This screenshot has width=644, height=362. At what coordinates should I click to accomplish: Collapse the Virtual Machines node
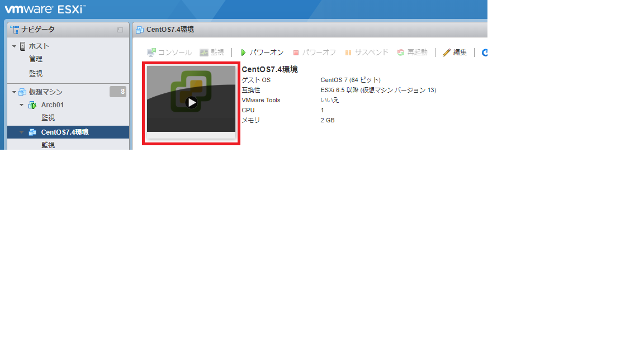(14, 92)
